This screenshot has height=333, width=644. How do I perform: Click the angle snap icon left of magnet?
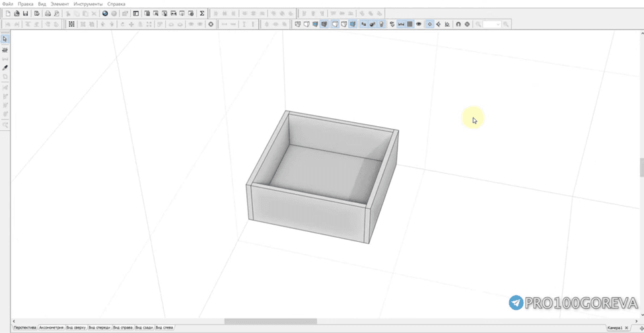click(447, 24)
